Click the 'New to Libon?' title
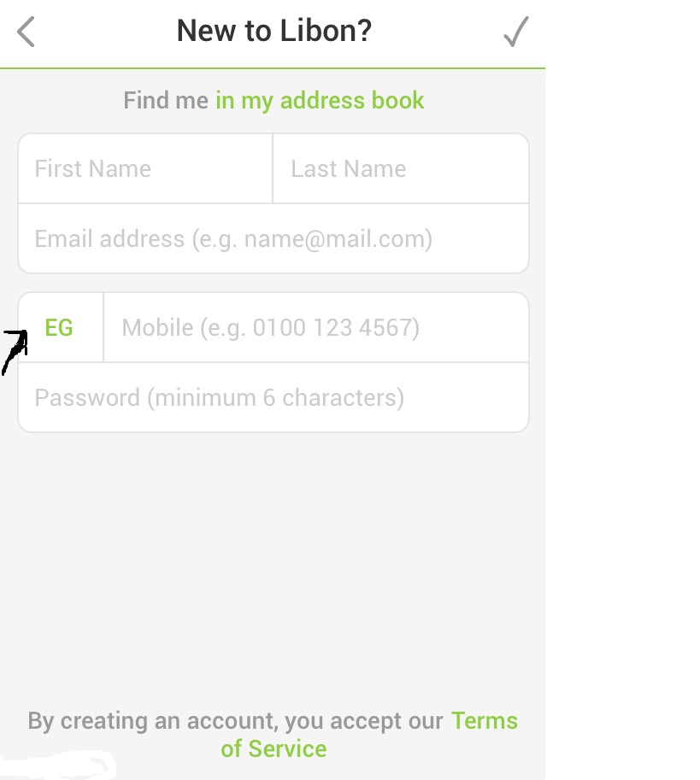Screen dimensions: 700x780 pyautogui.click(x=274, y=32)
